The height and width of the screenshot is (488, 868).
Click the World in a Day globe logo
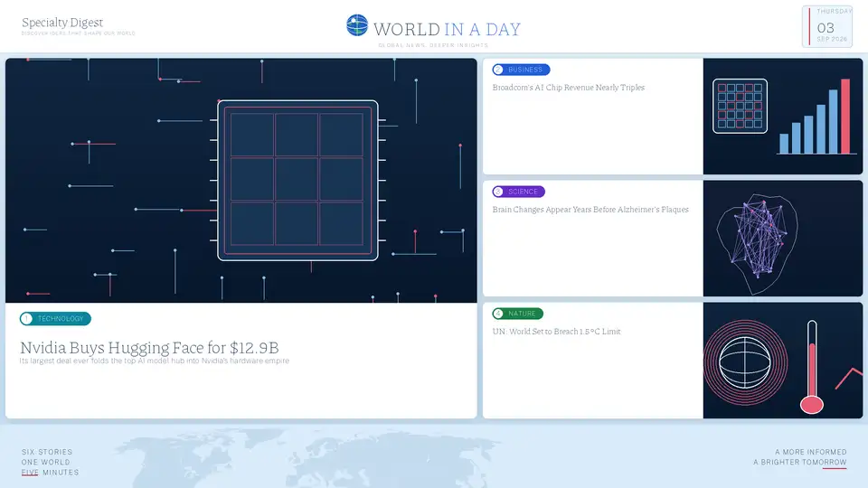357,25
